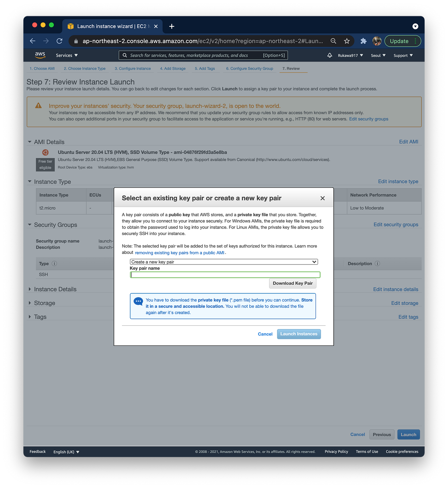
Task: Bookmark page with star icon
Action: pos(347,41)
